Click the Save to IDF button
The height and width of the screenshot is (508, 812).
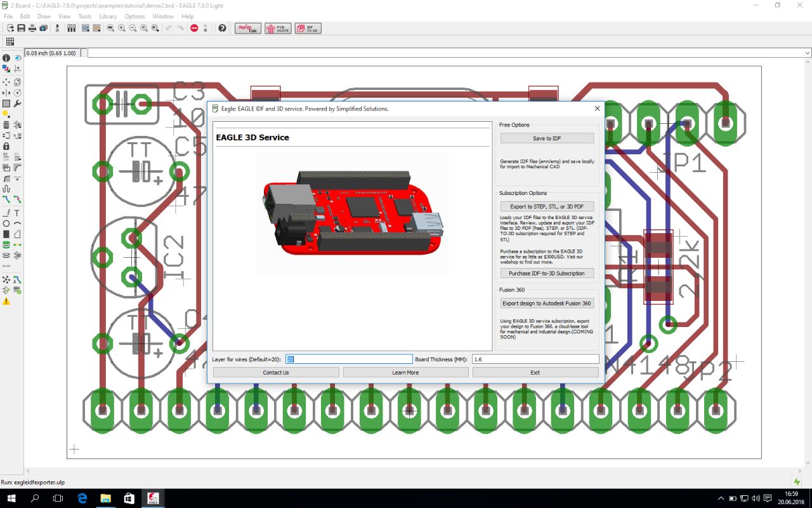547,138
